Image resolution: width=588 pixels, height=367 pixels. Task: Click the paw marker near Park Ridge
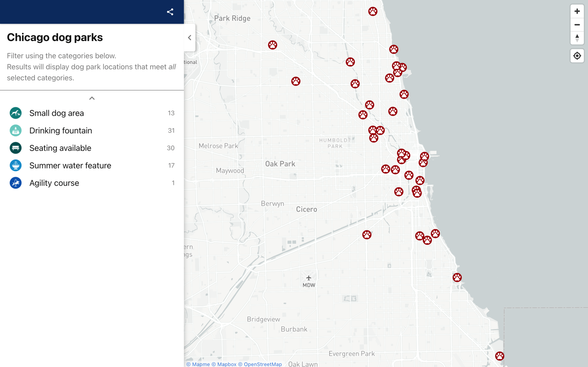tap(272, 45)
